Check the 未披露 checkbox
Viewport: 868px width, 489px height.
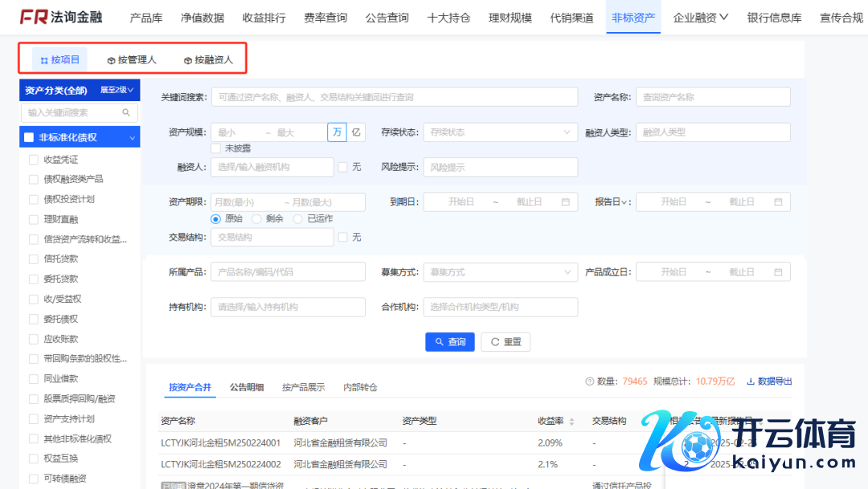click(x=215, y=148)
